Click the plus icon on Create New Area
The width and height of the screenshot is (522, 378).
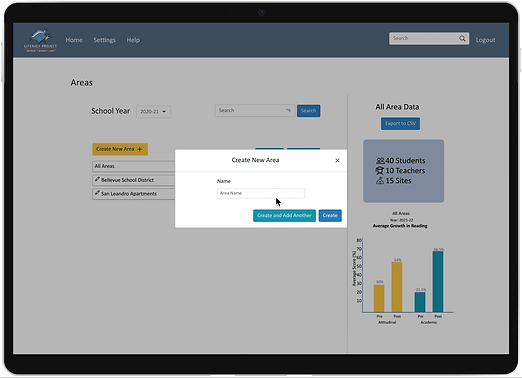pos(140,149)
